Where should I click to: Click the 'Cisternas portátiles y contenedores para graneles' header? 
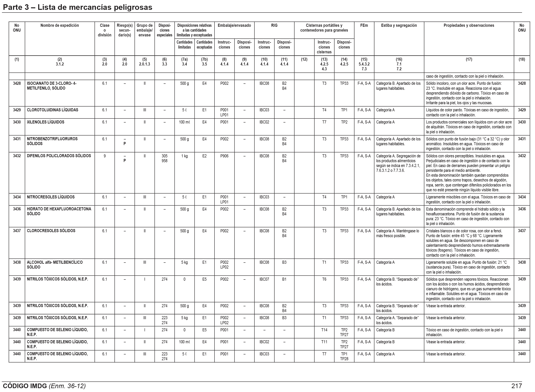point(324,28)
